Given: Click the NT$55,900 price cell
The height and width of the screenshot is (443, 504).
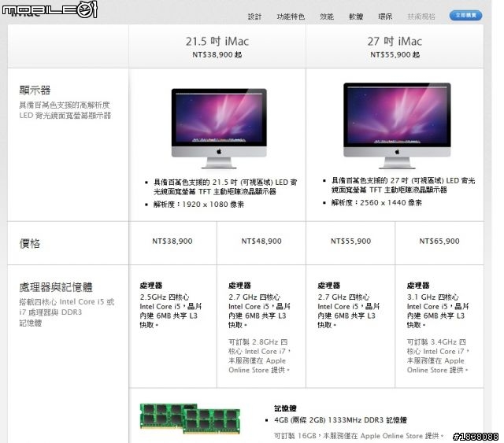Looking at the screenshot, I should (x=350, y=242).
